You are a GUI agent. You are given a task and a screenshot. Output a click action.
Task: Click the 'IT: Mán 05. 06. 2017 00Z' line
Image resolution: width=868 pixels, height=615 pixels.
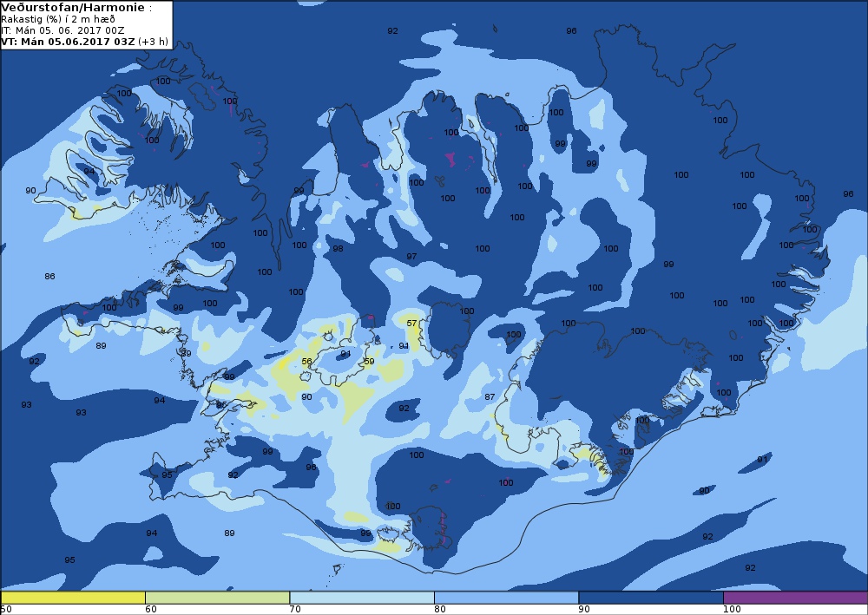click(x=62, y=30)
